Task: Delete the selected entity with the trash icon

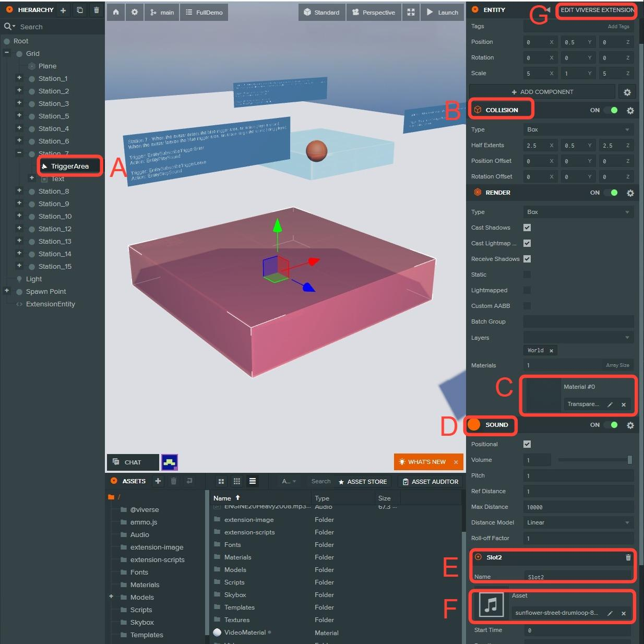Action: [97, 10]
